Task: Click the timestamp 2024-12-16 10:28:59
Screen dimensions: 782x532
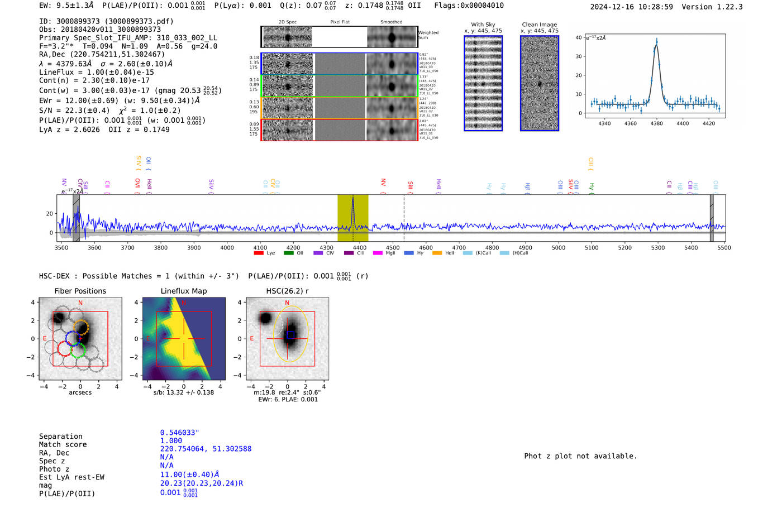Action: point(631,7)
